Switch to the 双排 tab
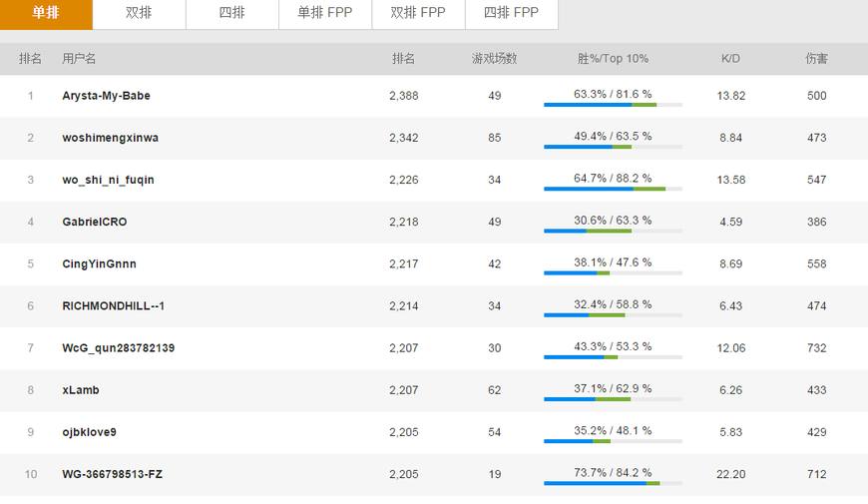868x504 pixels. (x=139, y=13)
